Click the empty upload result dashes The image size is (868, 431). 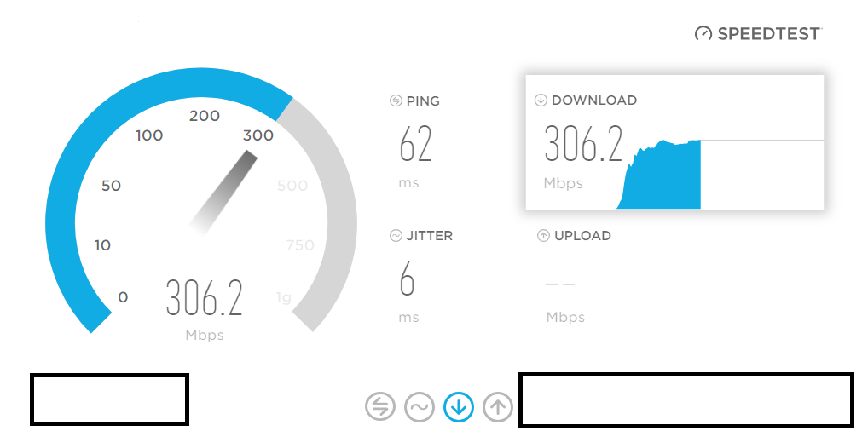(x=560, y=284)
